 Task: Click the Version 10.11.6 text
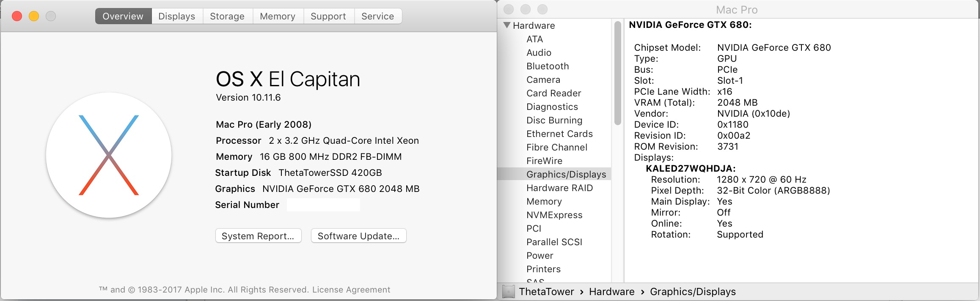(248, 97)
